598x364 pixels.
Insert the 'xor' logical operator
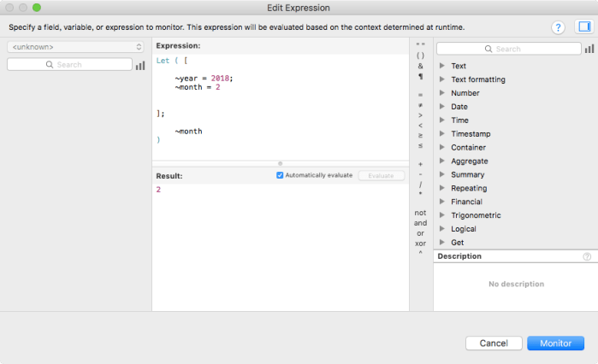pos(420,243)
